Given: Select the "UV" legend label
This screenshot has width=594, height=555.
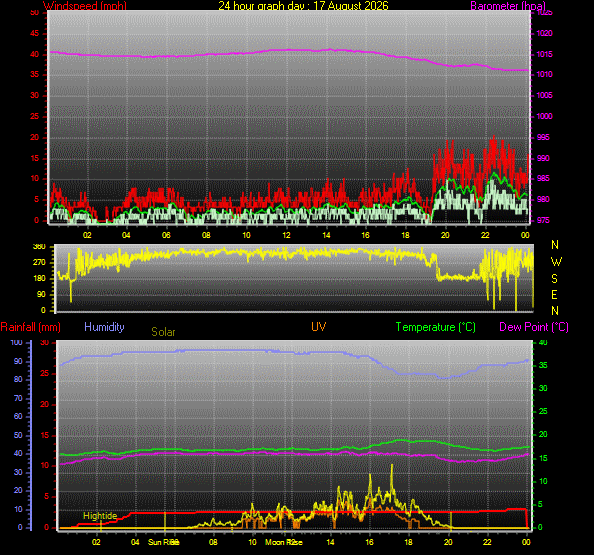Looking at the screenshot, I should tap(318, 327).
